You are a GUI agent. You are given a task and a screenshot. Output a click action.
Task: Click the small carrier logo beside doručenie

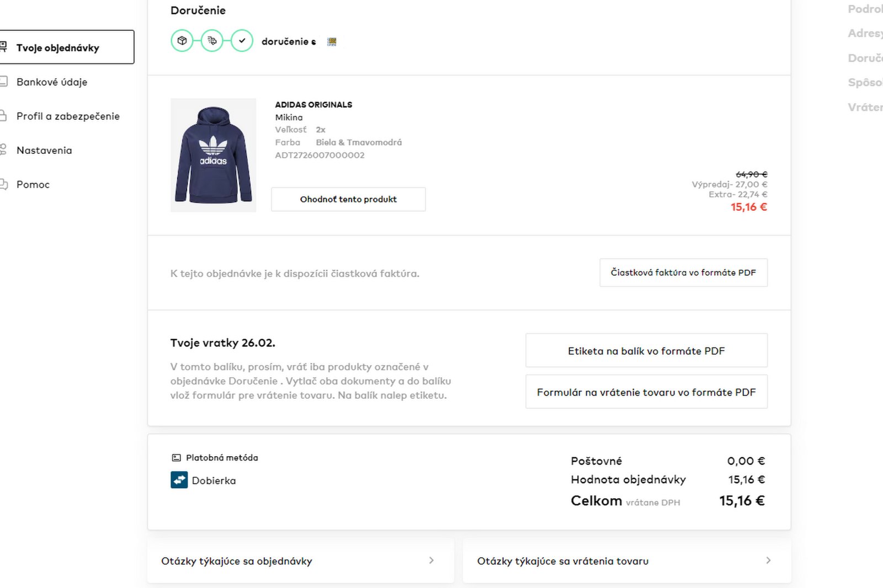pos(332,42)
